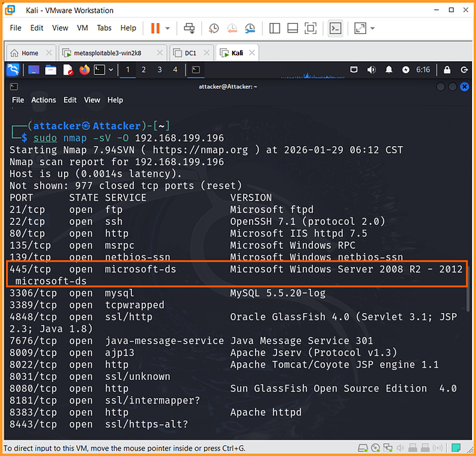Expand the stretch guest dropdown arrow
Image resolution: width=476 pixels, height=456 pixels.
click(373, 29)
